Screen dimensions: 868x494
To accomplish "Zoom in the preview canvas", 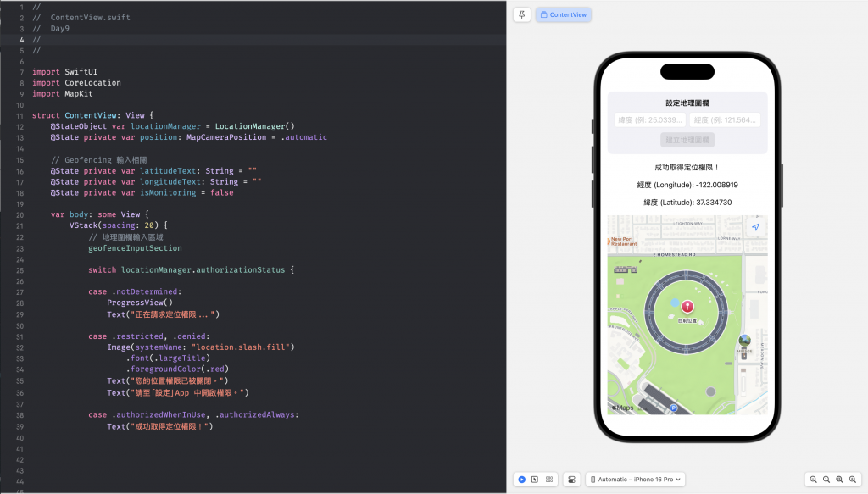I will point(853,480).
